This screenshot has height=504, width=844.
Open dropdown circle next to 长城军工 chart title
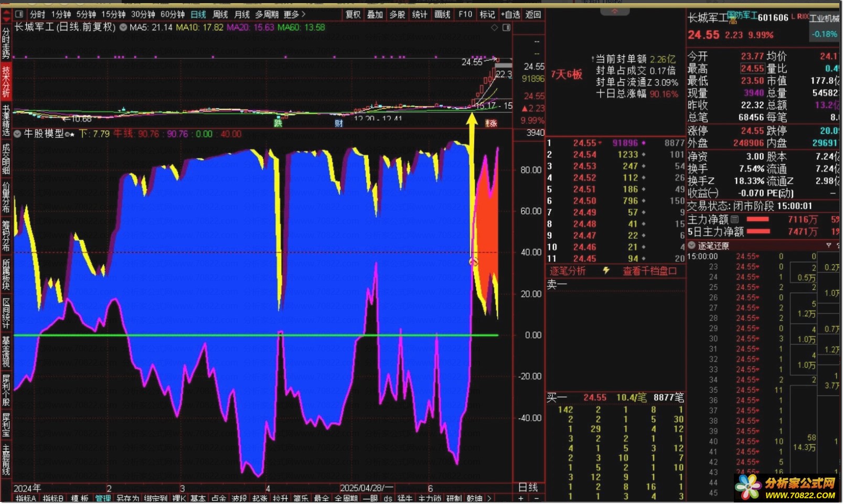pos(123,27)
